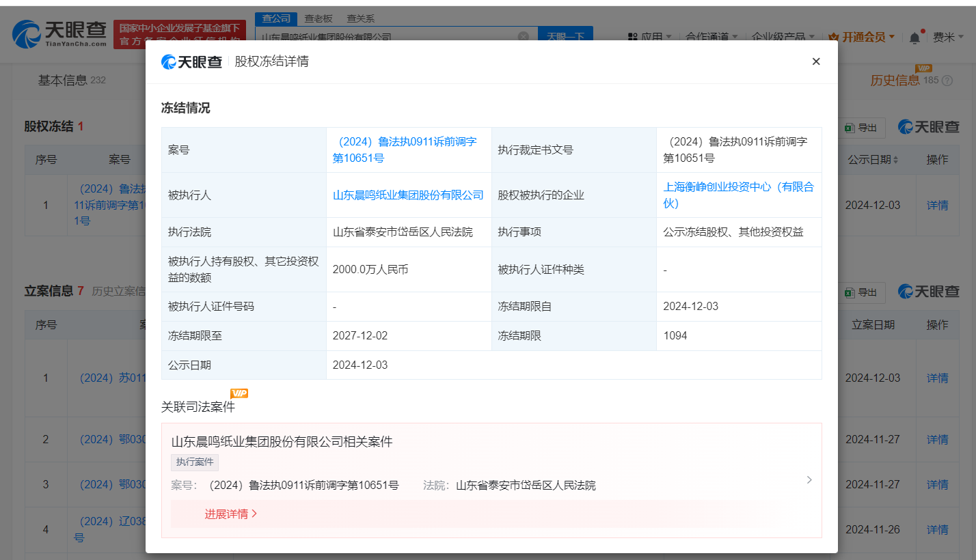Open the 费米 user account dropdown
Image resolution: width=976 pixels, height=560 pixels.
(949, 37)
